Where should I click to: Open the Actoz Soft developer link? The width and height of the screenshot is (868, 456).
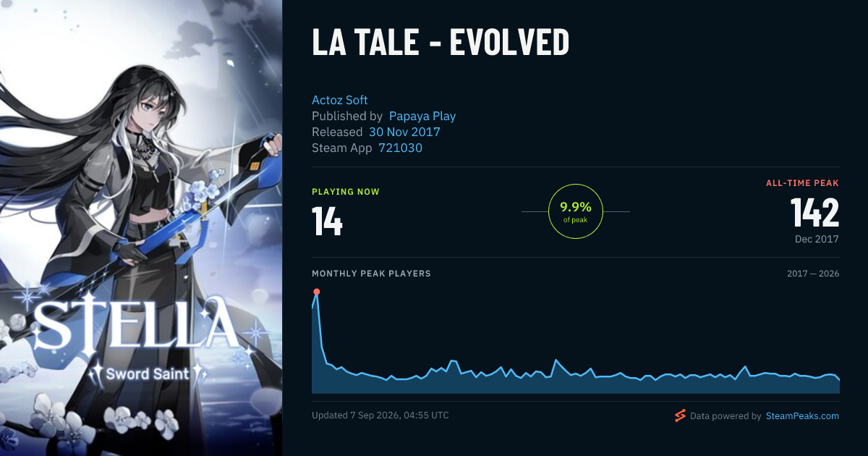point(340,100)
